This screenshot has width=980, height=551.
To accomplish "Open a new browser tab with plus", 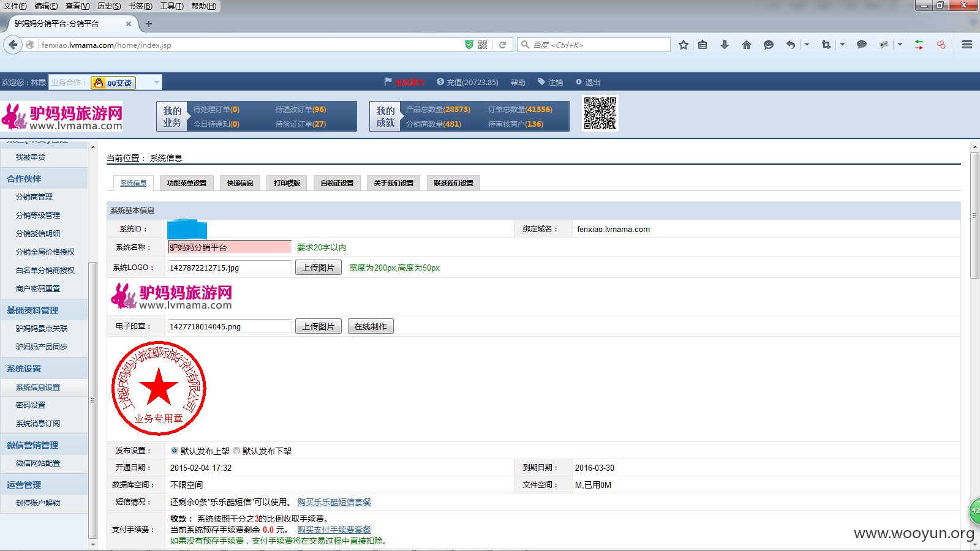I will [x=149, y=24].
